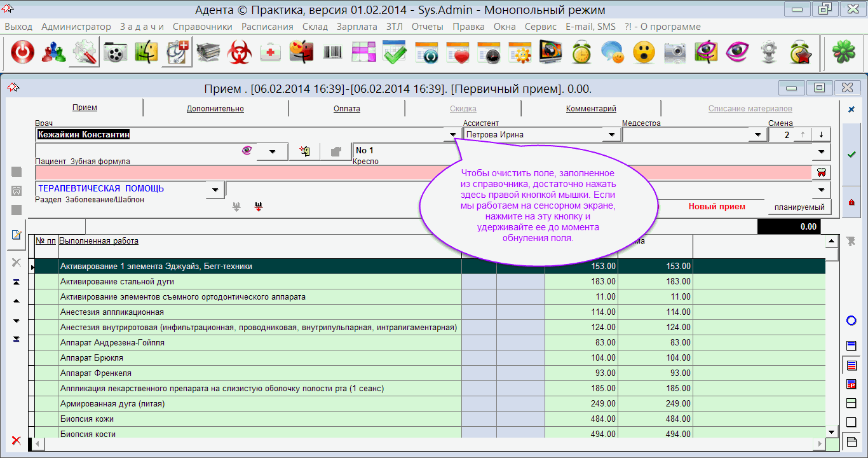Toggle the eye icon in patient field
Screen dimensions: 868x458
[x=247, y=151]
